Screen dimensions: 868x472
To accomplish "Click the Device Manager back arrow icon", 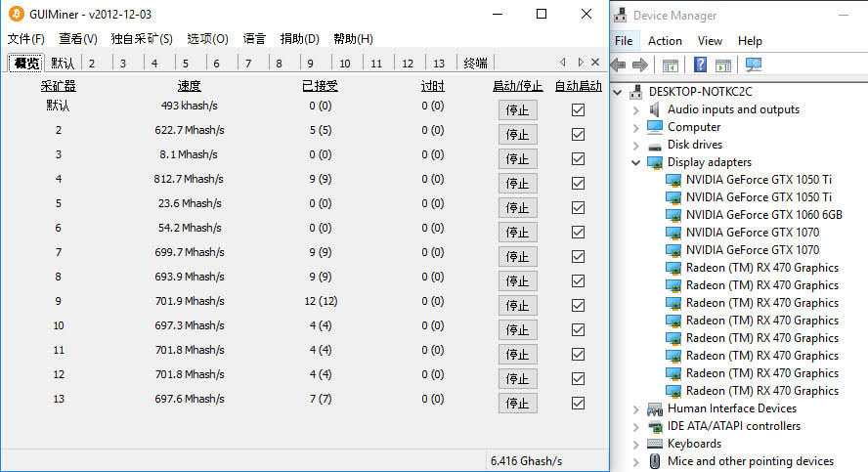I will click(619, 64).
